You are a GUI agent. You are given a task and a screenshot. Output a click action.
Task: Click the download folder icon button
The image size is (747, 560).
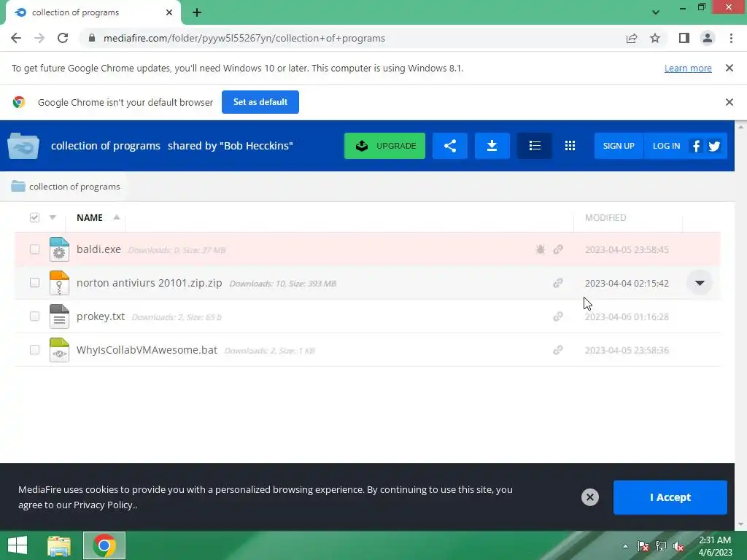coord(492,146)
